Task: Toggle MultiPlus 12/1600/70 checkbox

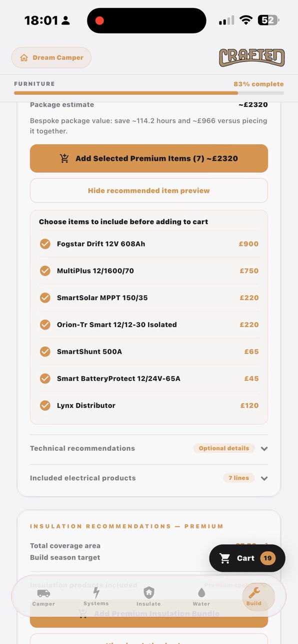Action: tap(45, 271)
